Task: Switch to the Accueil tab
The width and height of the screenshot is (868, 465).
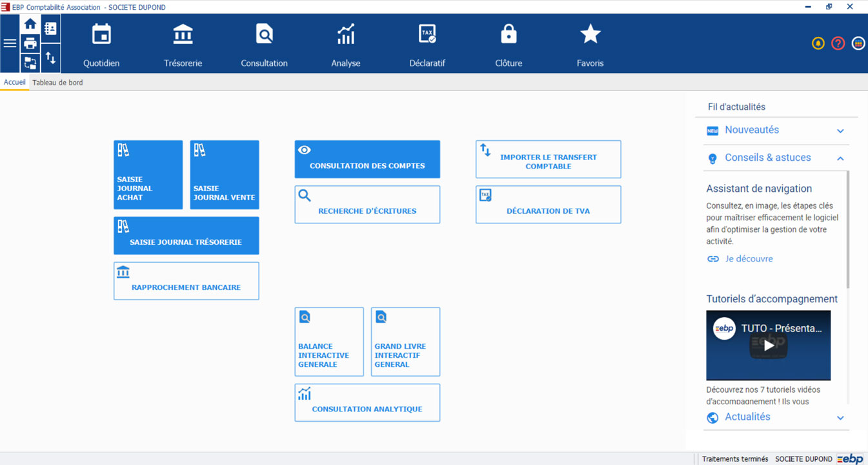Action: (x=14, y=82)
